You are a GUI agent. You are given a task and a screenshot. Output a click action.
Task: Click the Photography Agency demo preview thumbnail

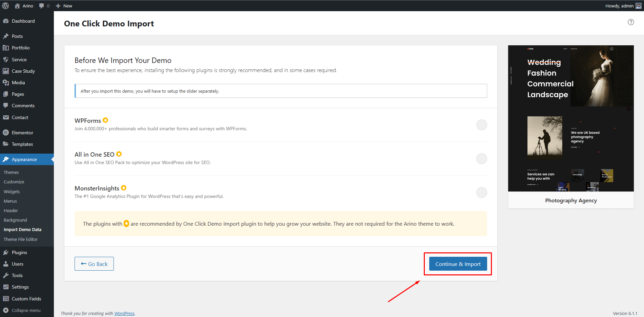(571, 118)
